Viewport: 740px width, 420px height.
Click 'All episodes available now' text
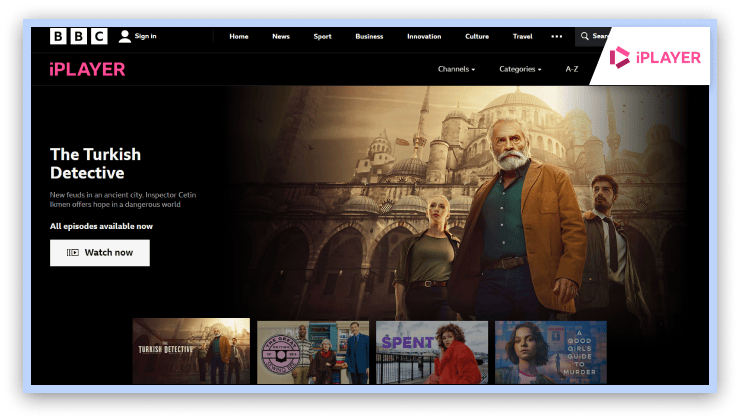tap(101, 226)
